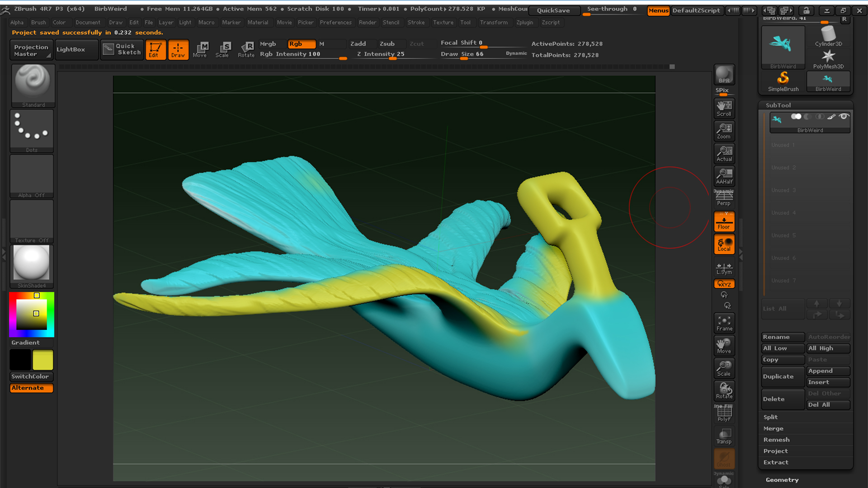
Task: Toggle BirbWeird subtool polypaint brush icon
Action: pos(831,117)
